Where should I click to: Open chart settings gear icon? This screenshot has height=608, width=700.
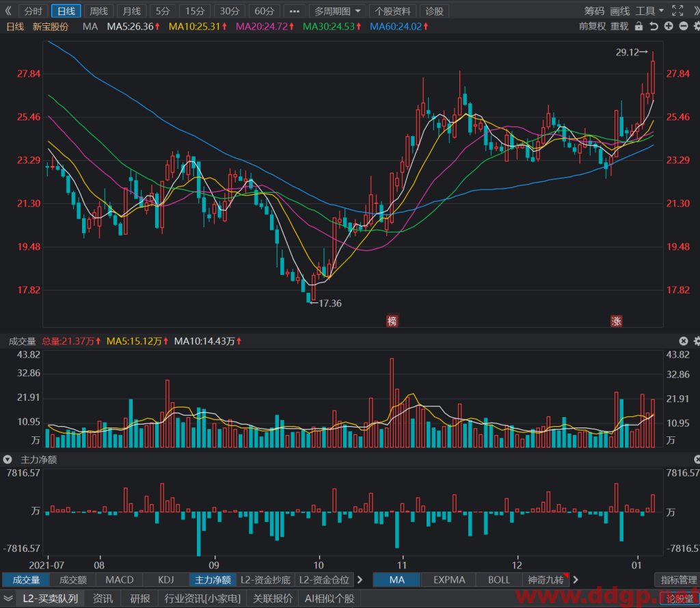click(697, 27)
